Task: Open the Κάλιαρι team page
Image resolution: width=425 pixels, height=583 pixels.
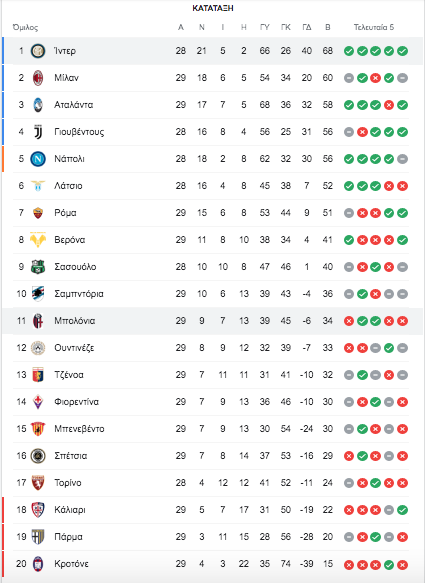Action: click(70, 510)
